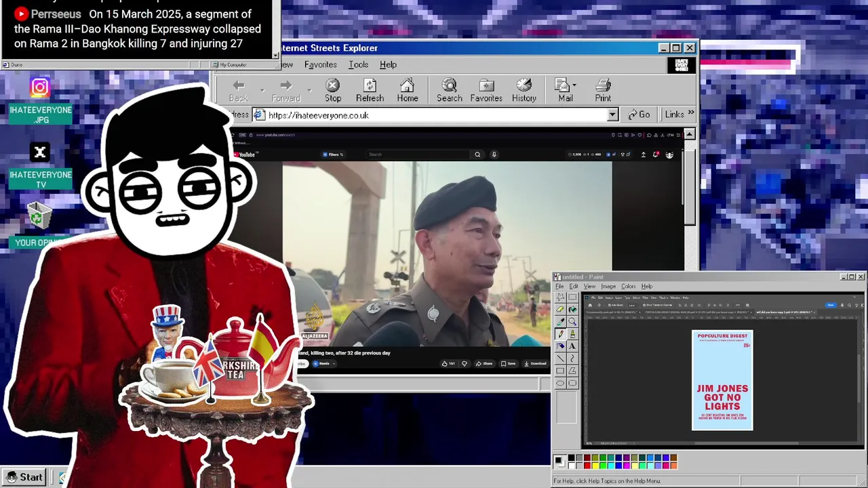Click the Go button beside address bar
This screenshot has height=488, width=868.
pyautogui.click(x=639, y=115)
